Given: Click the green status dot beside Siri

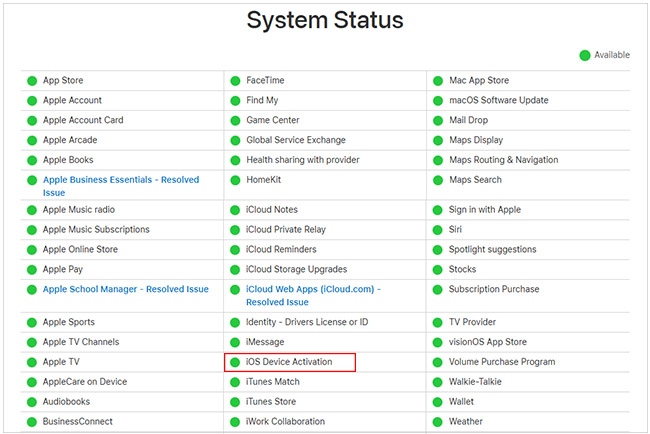Looking at the screenshot, I should [x=438, y=230].
